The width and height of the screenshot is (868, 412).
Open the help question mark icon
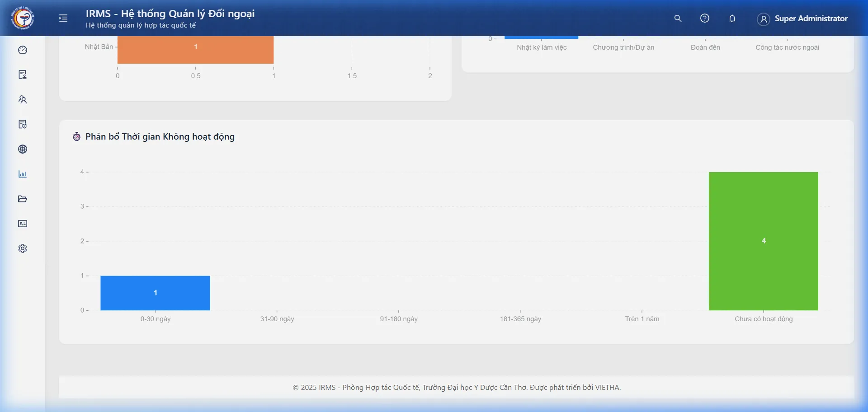(x=705, y=19)
